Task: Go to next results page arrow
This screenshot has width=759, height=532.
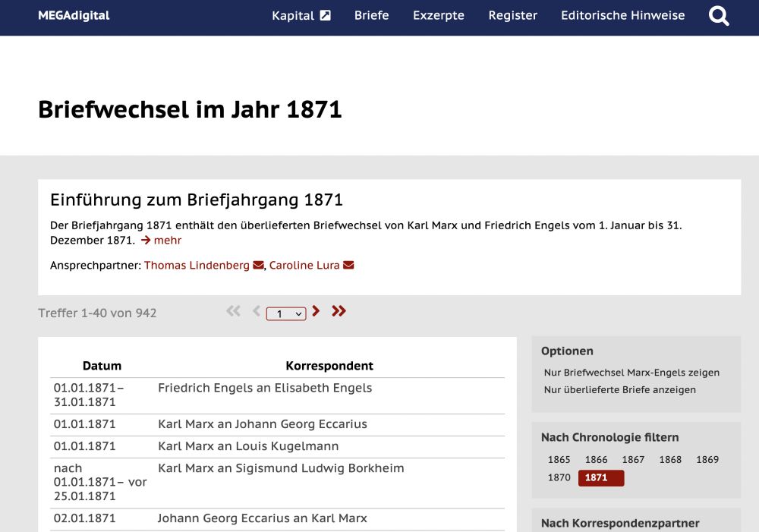Action: click(x=316, y=311)
